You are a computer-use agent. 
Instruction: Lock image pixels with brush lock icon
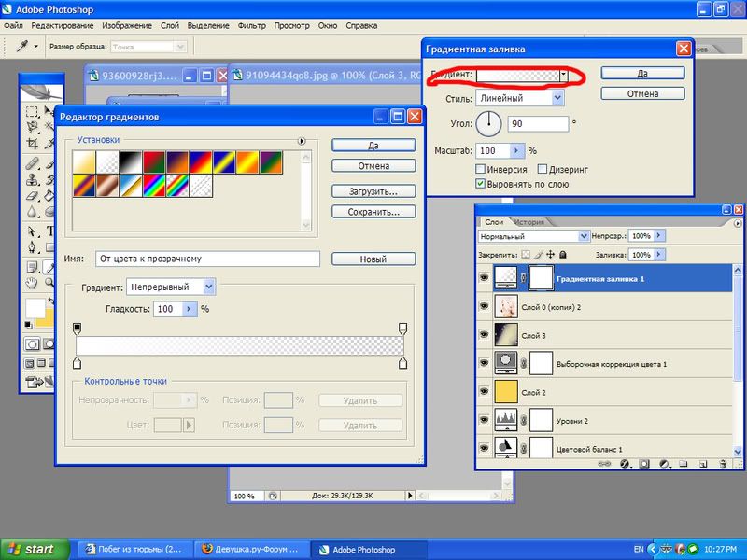coord(538,255)
